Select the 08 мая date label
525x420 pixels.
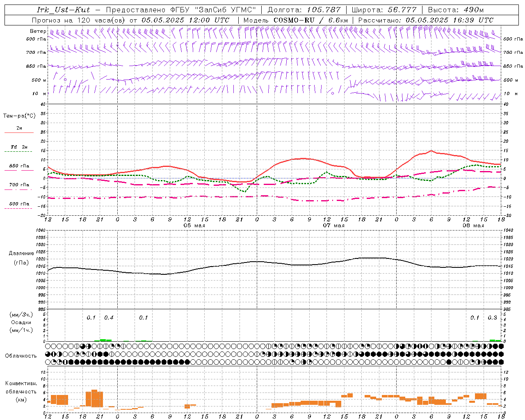point(473,226)
